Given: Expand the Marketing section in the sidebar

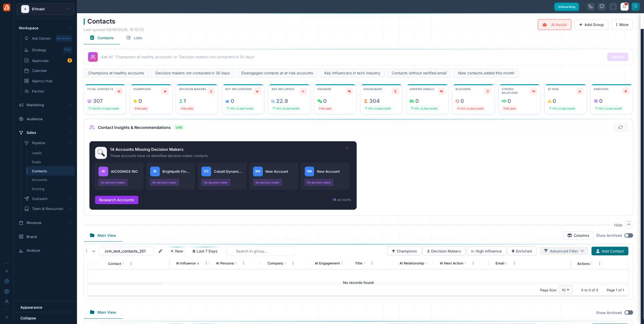Looking at the screenshot, I should click(46, 105).
